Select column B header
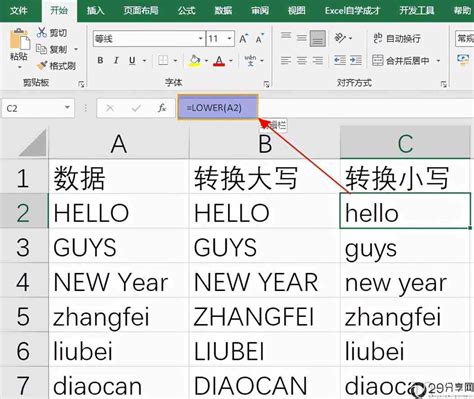Image resolution: width=474 pixels, height=399 pixels. click(265, 144)
